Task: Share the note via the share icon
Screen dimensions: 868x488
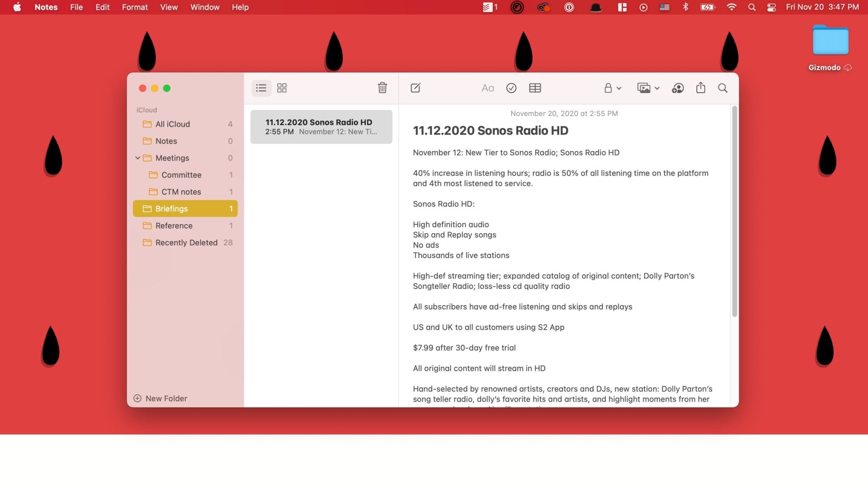Action: (x=701, y=88)
